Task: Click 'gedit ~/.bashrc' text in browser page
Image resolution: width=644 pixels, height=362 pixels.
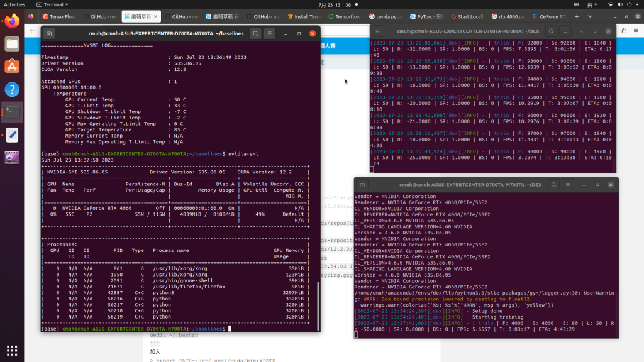Action: click(x=174, y=336)
